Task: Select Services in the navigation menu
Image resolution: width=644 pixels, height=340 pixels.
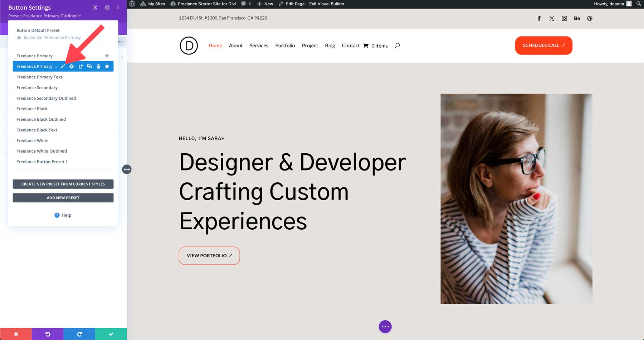Action: pos(259,46)
